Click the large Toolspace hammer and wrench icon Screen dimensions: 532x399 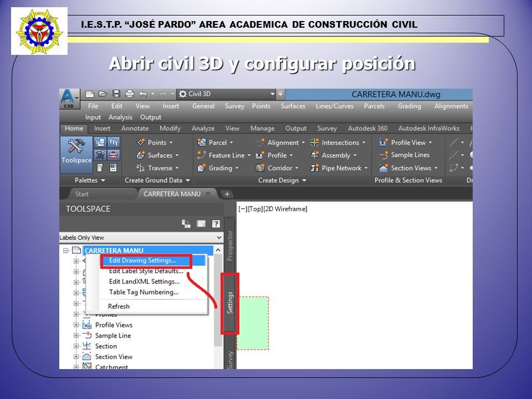point(76,146)
